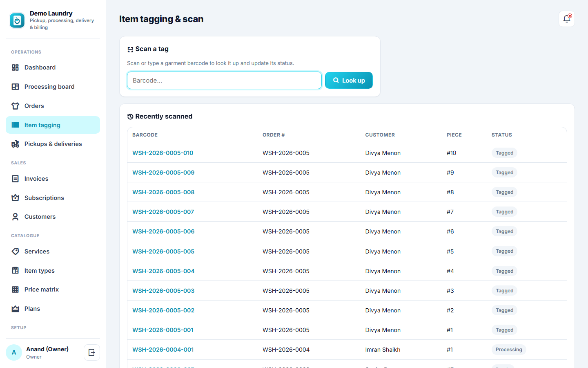Click the Orders shirt icon
The image size is (588, 368).
click(16, 106)
